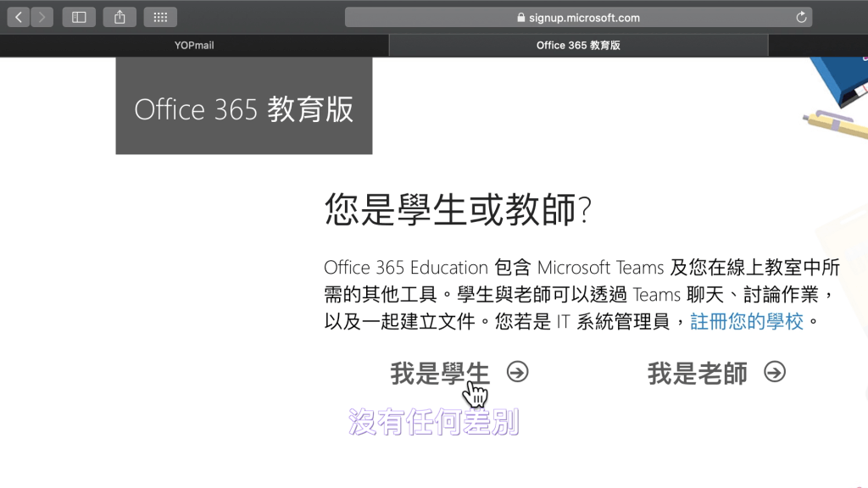Open the 註冊您的學校 link
Viewport: 868px width, 488px height.
[747, 321]
